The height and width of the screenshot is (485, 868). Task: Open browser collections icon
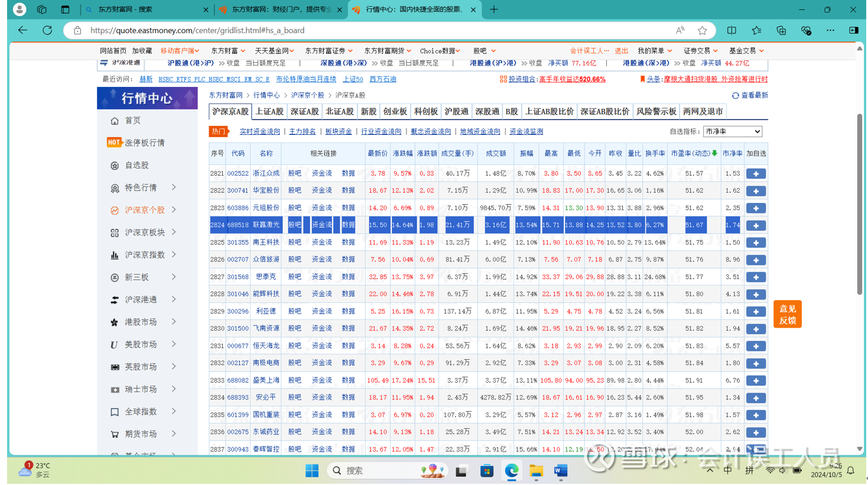pyautogui.click(x=781, y=30)
